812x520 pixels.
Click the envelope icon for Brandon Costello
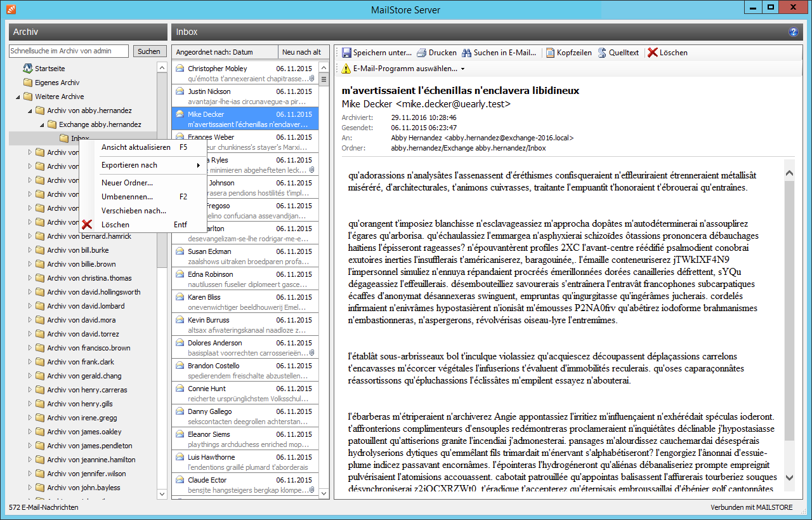point(180,366)
